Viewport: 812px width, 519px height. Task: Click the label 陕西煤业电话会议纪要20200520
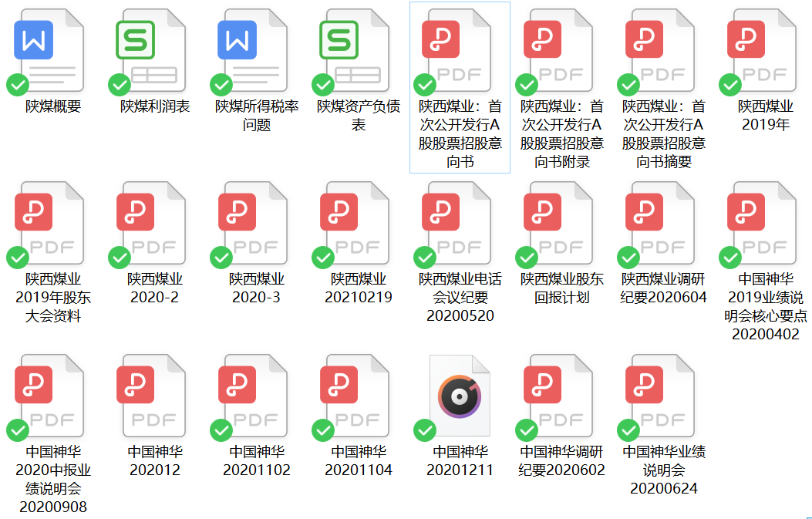click(460, 298)
